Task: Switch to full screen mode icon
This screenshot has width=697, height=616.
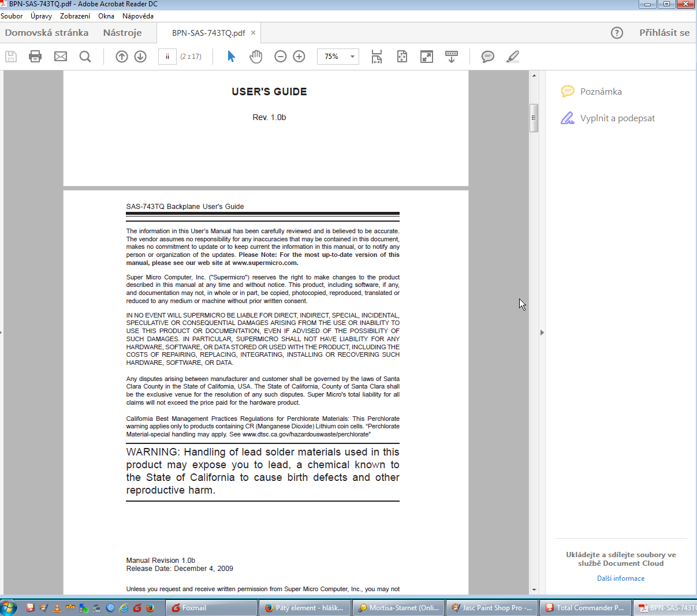Action: pos(427,57)
